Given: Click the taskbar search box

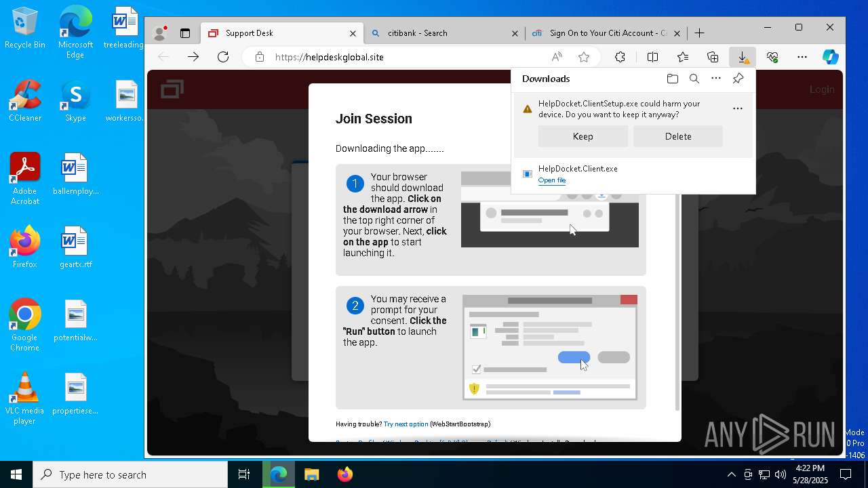Looking at the screenshot, I should [x=130, y=474].
